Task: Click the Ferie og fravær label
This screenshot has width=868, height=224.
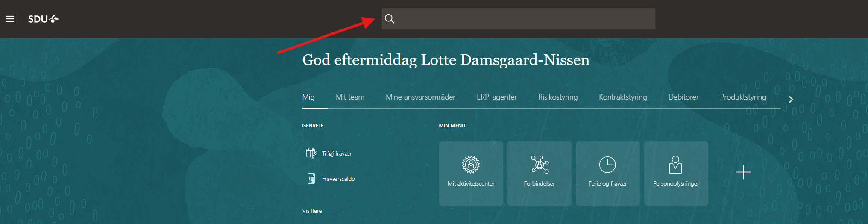Action: coord(607,183)
